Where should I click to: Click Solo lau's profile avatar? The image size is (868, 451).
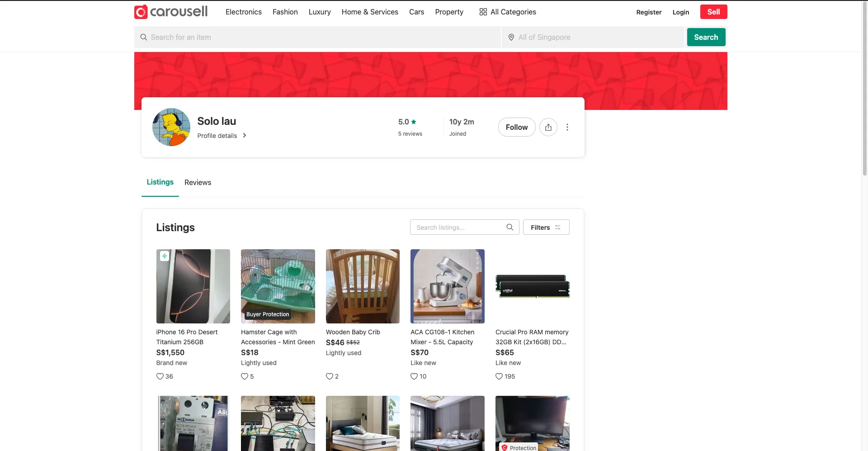point(171,127)
